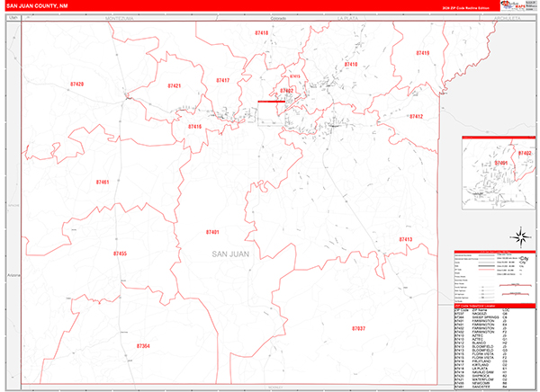
Task: Click the FRUITLAND row in ZIP index
Action: (x=481, y=361)
